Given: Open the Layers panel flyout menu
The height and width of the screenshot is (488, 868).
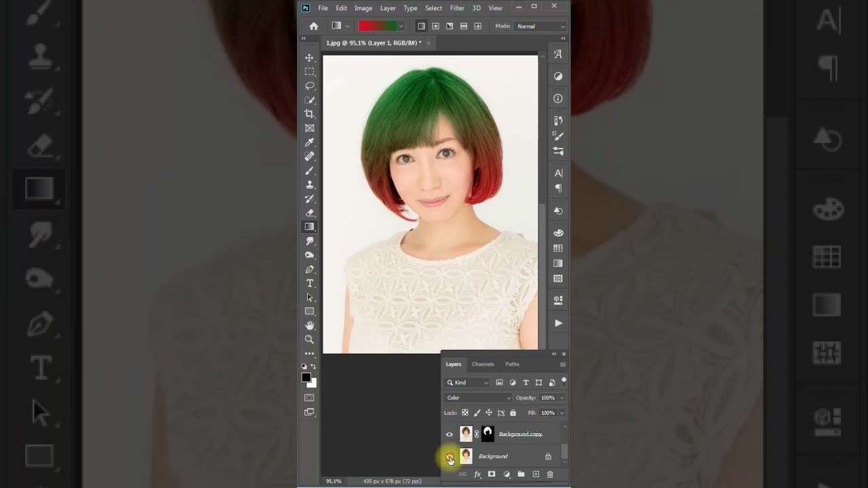Looking at the screenshot, I should click(562, 365).
